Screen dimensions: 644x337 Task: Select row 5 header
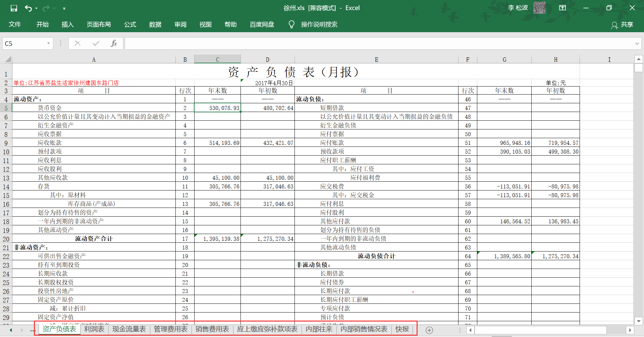click(x=6, y=108)
